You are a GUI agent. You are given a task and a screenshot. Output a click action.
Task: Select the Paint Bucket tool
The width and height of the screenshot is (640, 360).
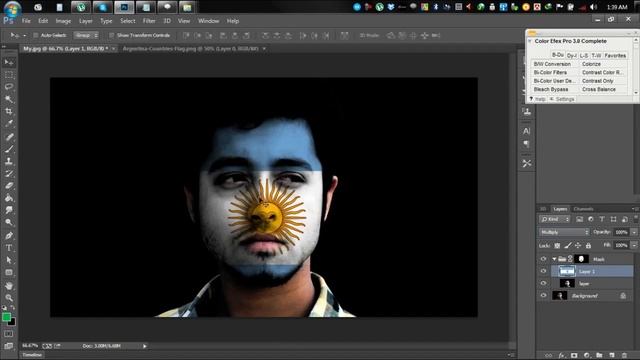(9, 198)
